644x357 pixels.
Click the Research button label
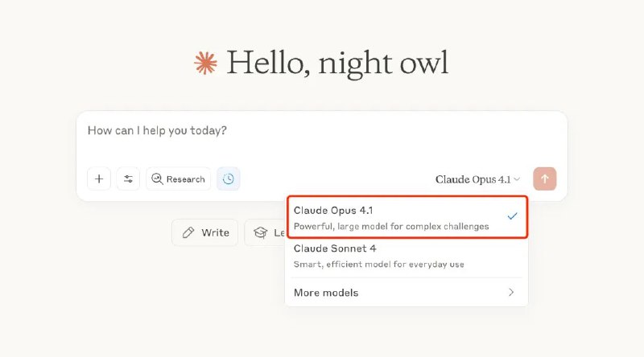(x=185, y=179)
